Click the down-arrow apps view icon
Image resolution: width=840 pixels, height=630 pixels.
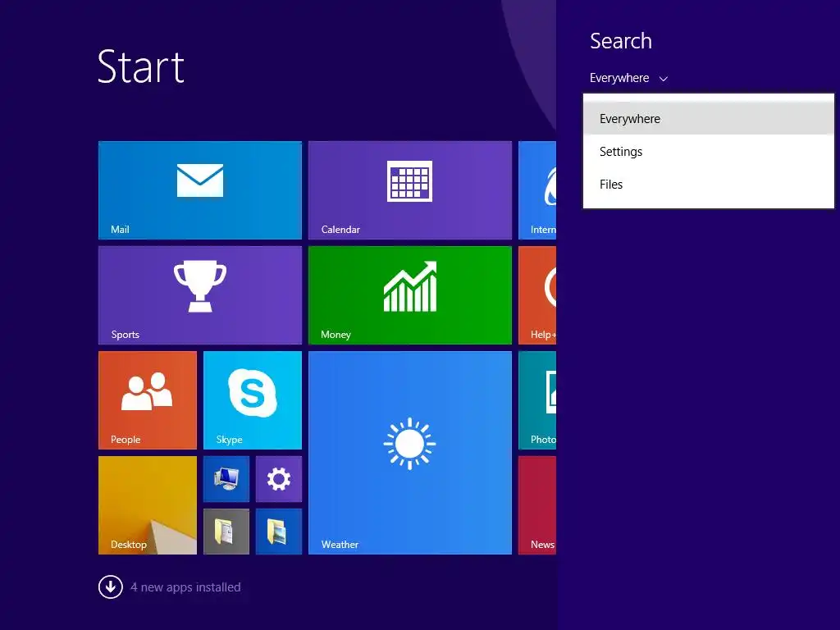click(111, 587)
